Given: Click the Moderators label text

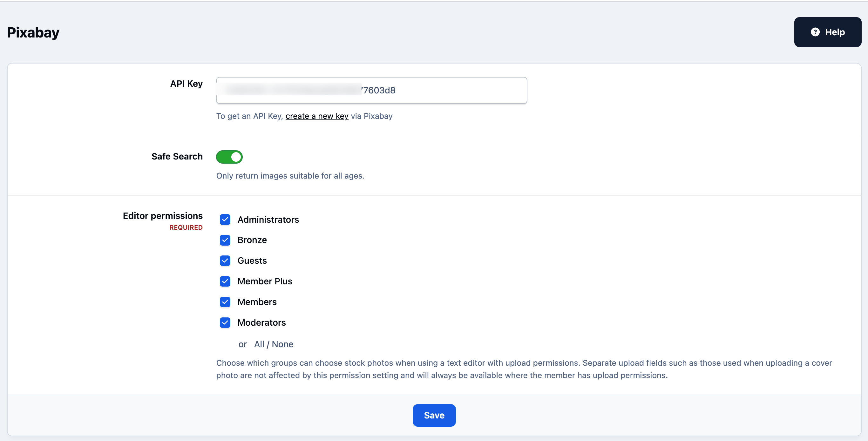Looking at the screenshot, I should [x=261, y=323].
